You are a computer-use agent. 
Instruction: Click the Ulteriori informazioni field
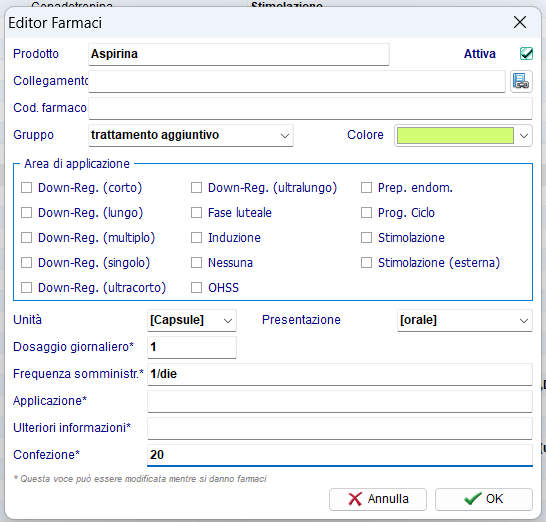[x=340, y=428]
